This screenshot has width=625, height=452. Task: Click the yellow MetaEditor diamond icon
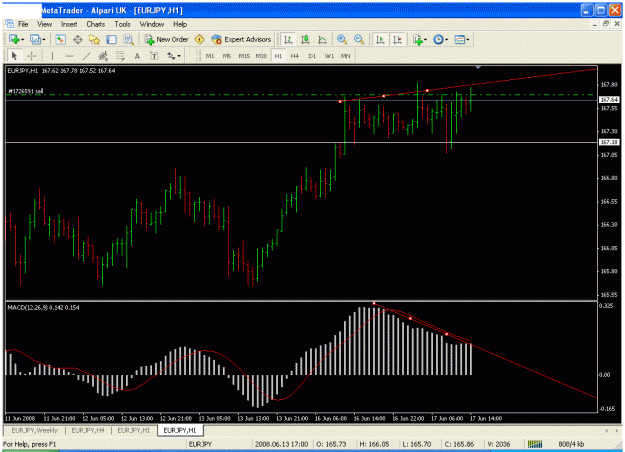click(199, 39)
